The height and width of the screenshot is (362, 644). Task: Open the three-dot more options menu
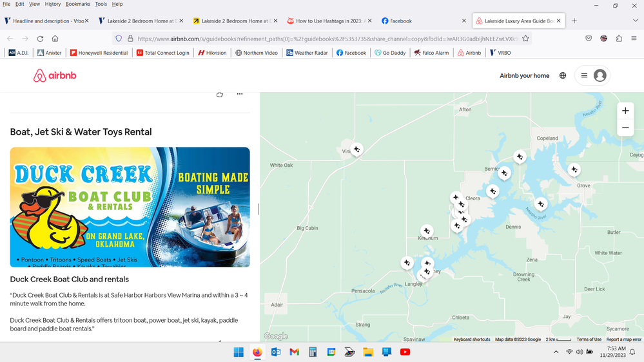click(240, 95)
